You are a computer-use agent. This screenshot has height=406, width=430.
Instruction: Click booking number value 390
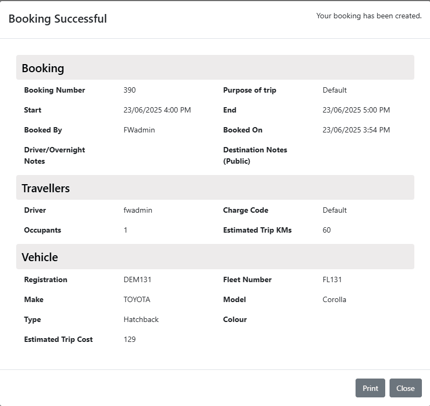(x=130, y=90)
